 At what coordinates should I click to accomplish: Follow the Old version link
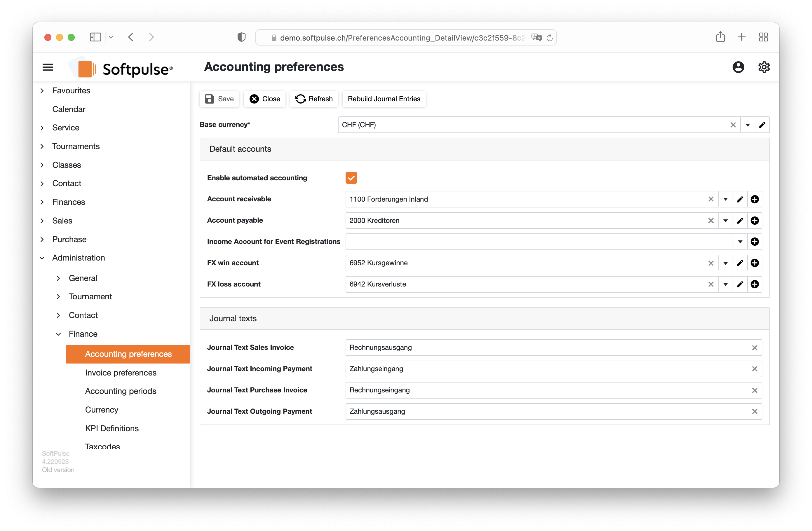point(58,470)
